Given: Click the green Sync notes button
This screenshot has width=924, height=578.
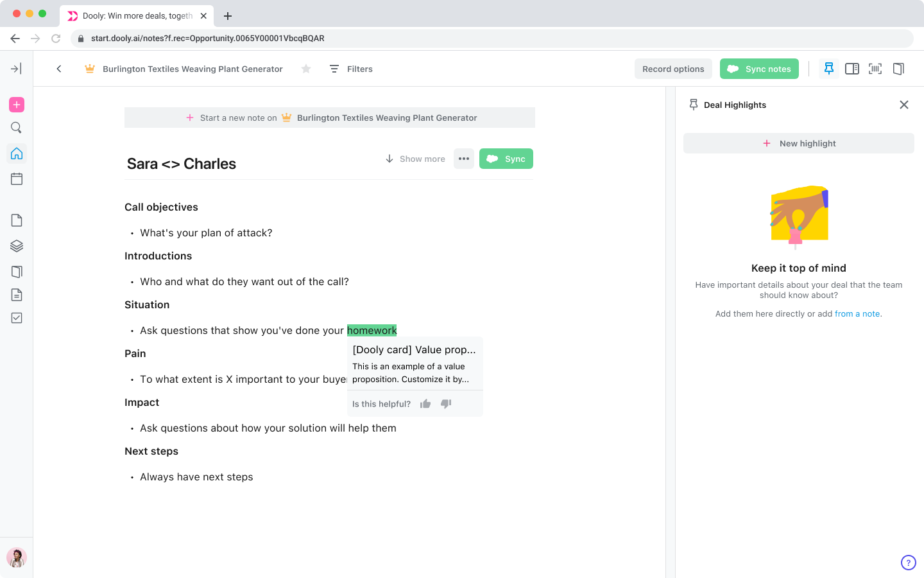Looking at the screenshot, I should pos(759,69).
